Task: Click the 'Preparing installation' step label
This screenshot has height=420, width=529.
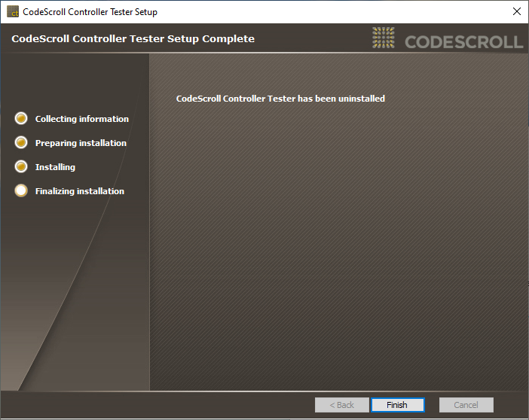Action: [81, 143]
